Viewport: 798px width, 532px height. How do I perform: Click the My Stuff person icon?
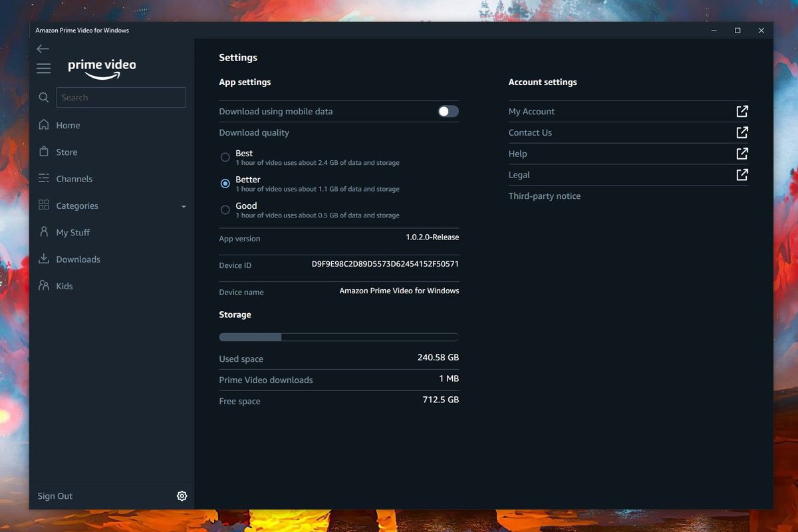click(x=44, y=231)
